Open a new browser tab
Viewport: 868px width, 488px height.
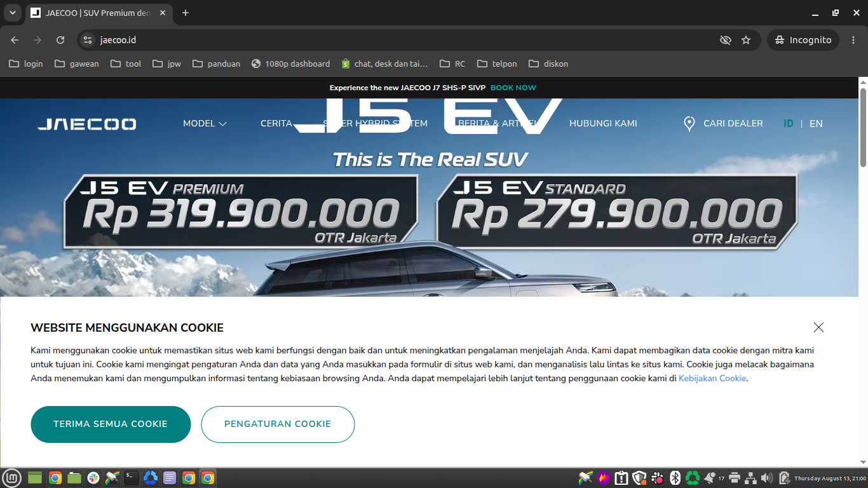pos(186,13)
